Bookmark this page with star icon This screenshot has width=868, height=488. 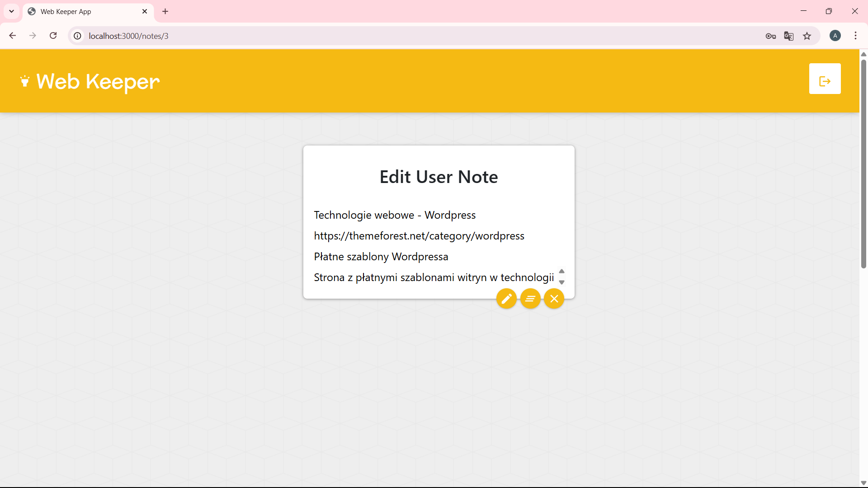pyautogui.click(x=807, y=36)
